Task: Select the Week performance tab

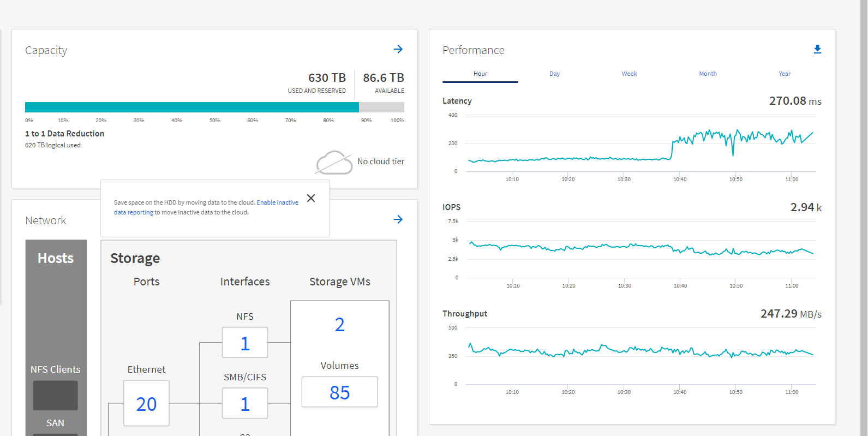Action: tap(629, 74)
